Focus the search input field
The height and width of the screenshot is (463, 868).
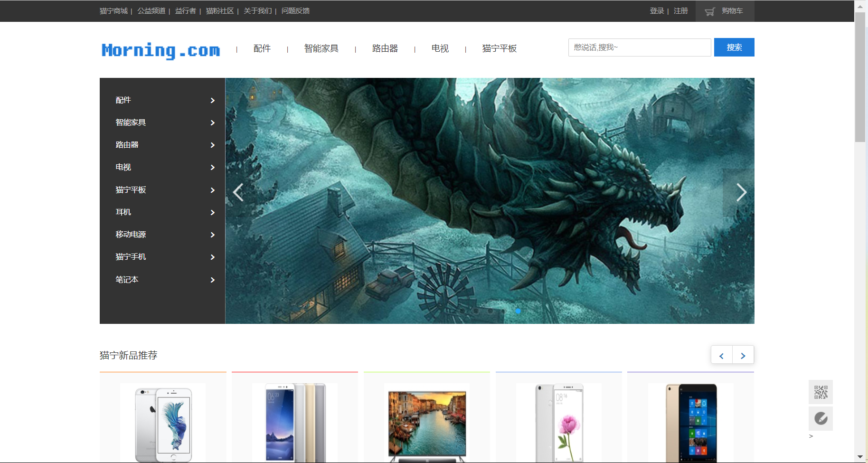coord(640,47)
